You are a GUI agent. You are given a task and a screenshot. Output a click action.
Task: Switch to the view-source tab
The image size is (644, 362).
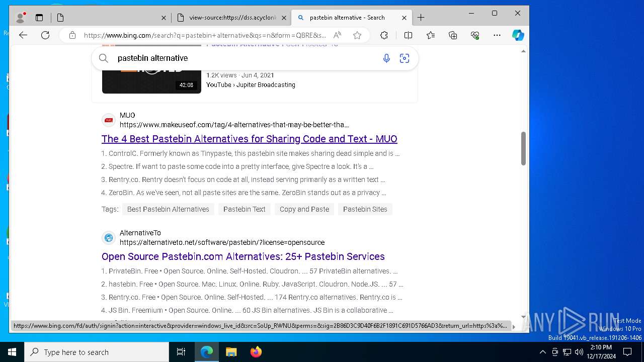click(x=231, y=18)
